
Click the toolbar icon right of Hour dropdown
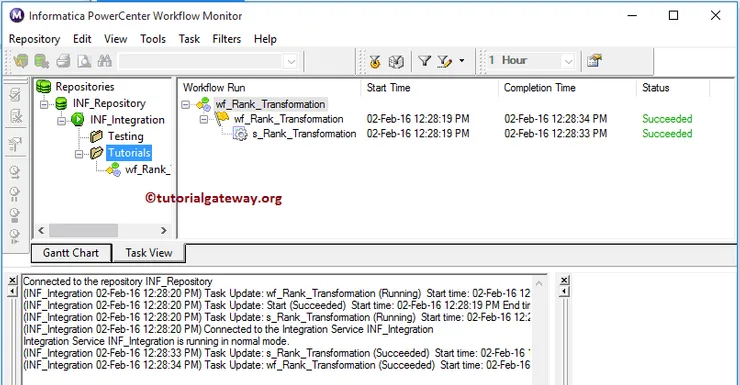point(594,61)
